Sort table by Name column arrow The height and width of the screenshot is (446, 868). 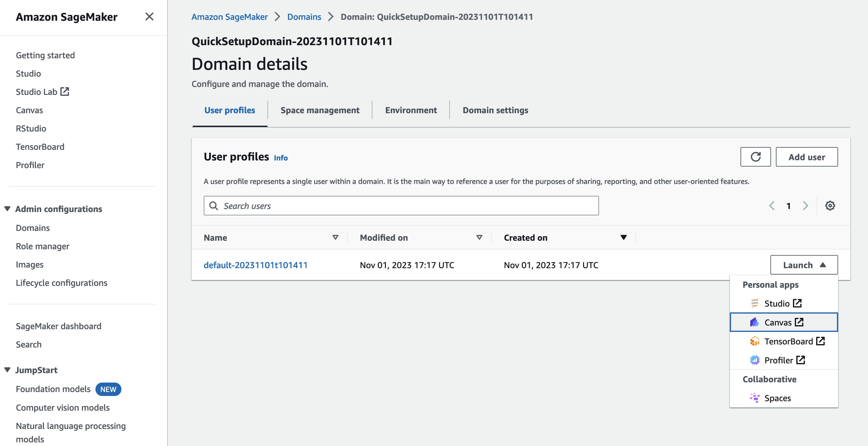[335, 237]
